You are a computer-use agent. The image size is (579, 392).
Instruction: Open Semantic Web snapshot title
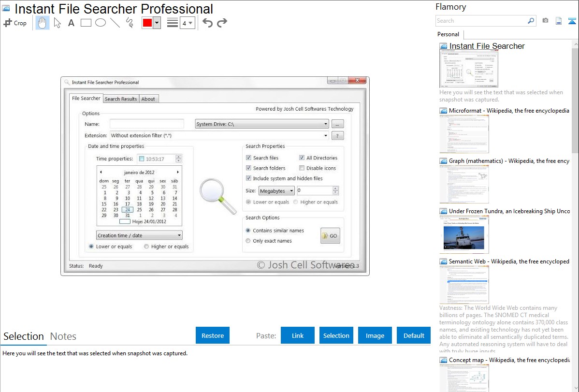click(x=509, y=261)
